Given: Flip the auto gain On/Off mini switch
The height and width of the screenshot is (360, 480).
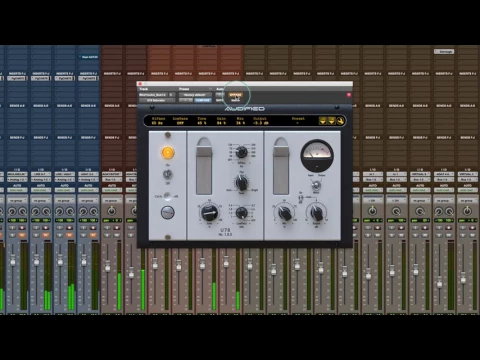Looking at the screenshot, I should click(301, 197).
